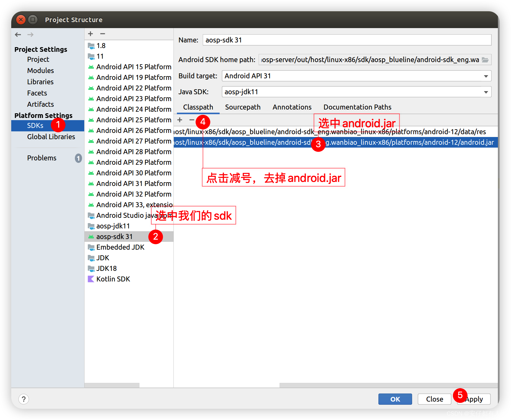Click the classpath pane horizontal scrollbar
The height and width of the screenshot is (420, 511).
pyautogui.click(x=388, y=385)
